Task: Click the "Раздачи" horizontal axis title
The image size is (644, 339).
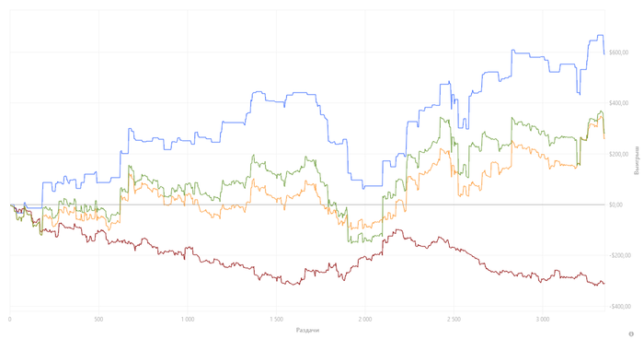Action: click(307, 330)
